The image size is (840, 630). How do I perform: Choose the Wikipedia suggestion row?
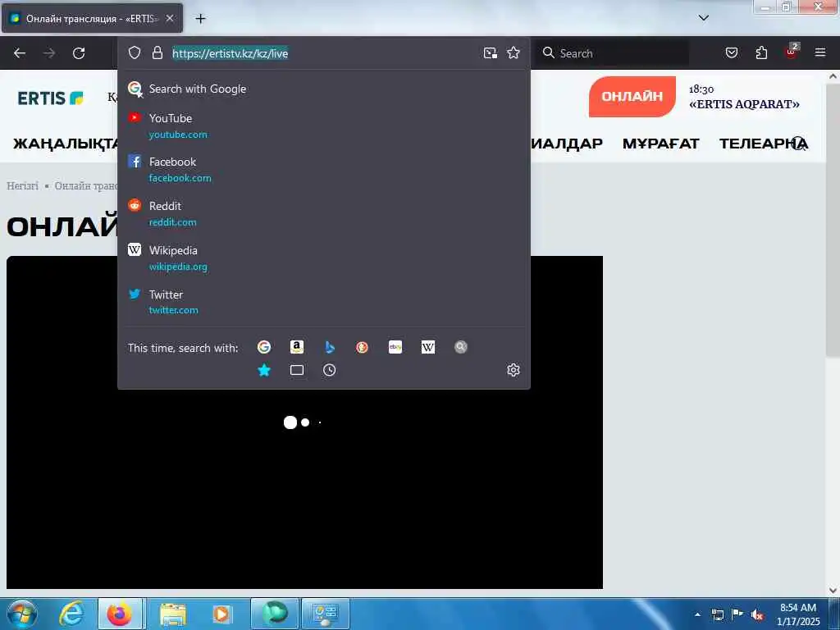[323, 258]
